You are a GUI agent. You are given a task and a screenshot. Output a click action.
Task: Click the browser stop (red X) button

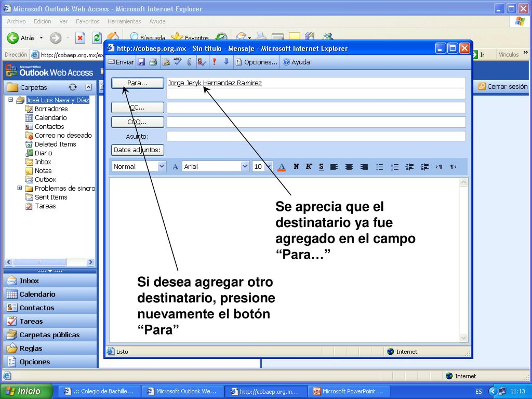(x=80, y=37)
